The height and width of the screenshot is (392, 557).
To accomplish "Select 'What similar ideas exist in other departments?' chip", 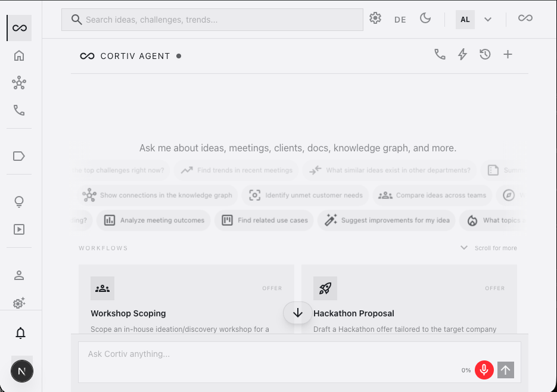I will (390, 170).
